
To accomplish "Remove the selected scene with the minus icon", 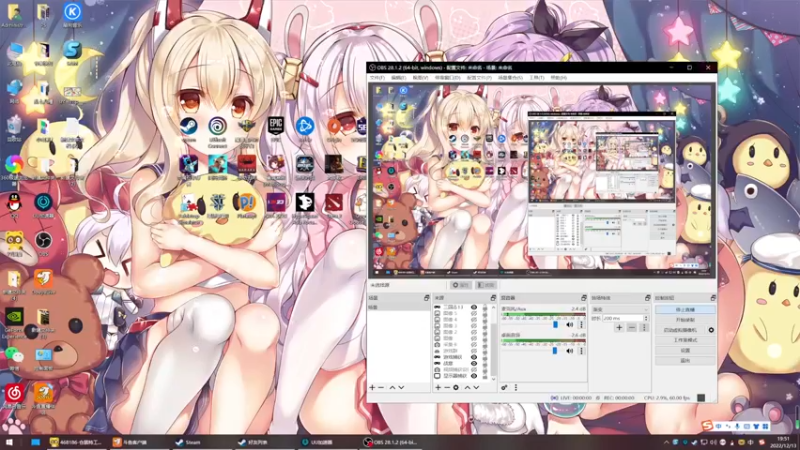I will (x=381, y=388).
